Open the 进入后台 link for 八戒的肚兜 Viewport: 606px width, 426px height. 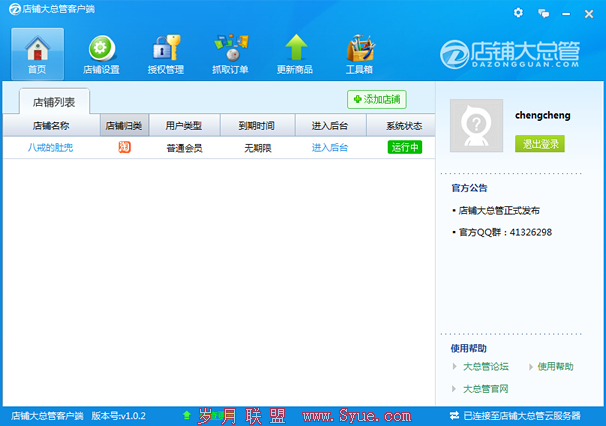point(330,147)
